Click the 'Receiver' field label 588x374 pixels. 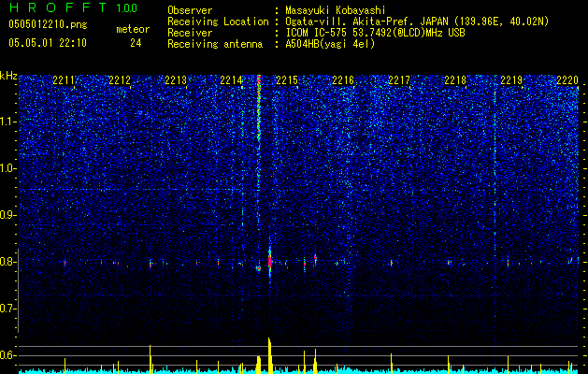click(x=190, y=33)
